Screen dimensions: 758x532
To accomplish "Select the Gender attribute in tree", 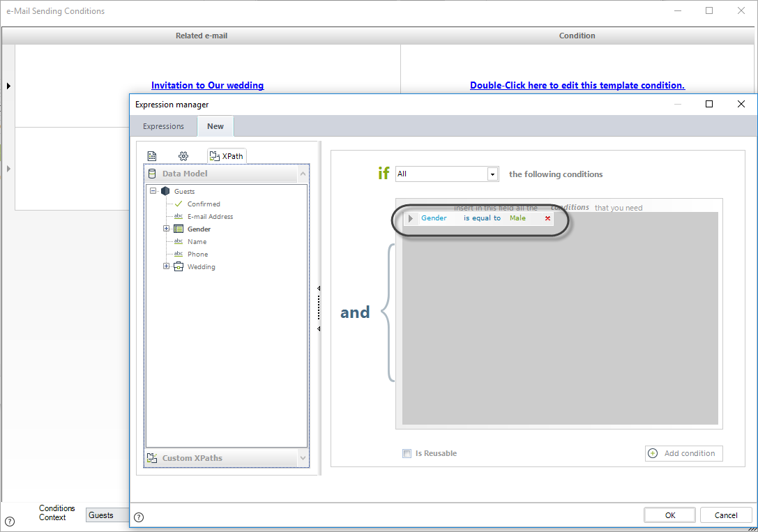I will pos(199,229).
